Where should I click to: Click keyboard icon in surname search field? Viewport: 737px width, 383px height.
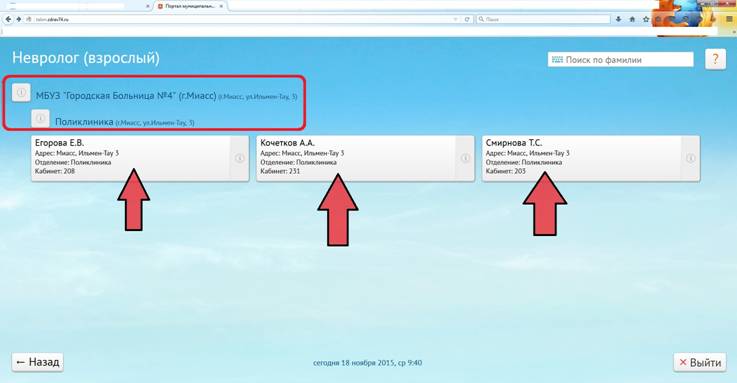pos(557,60)
